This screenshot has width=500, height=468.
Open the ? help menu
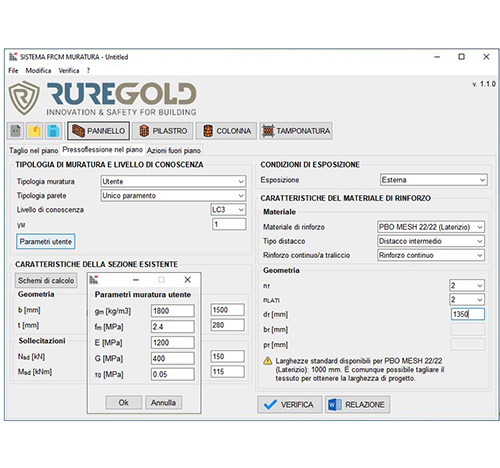(88, 71)
